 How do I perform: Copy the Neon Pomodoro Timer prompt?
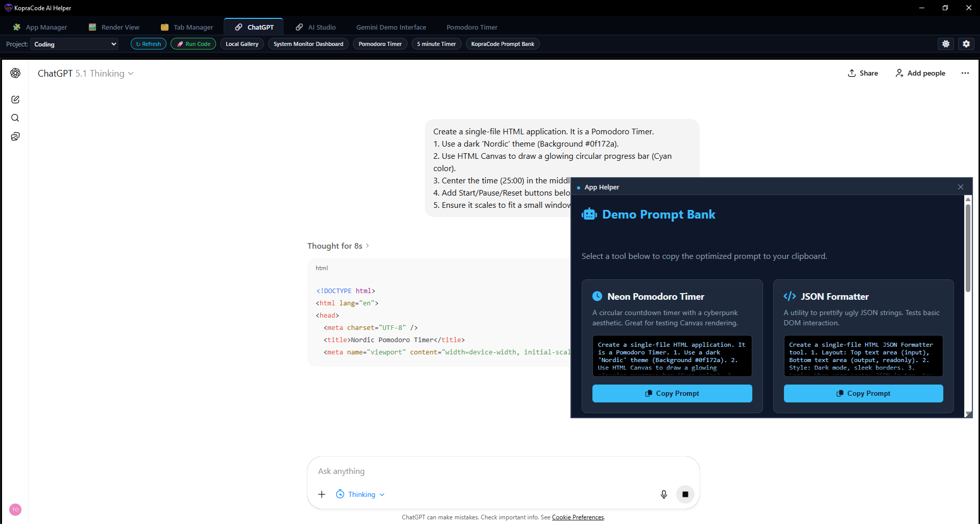tap(672, 393)
